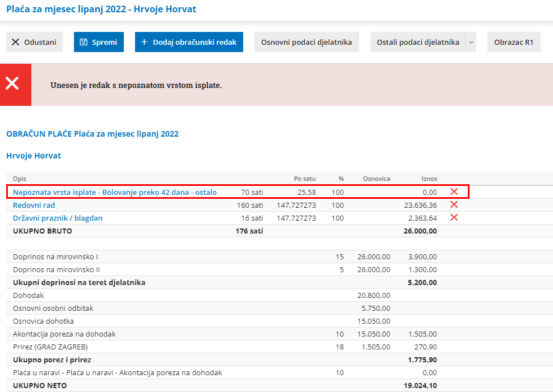
Task: Open Državni praznik / blagdan link
Action: click(58, 218)
